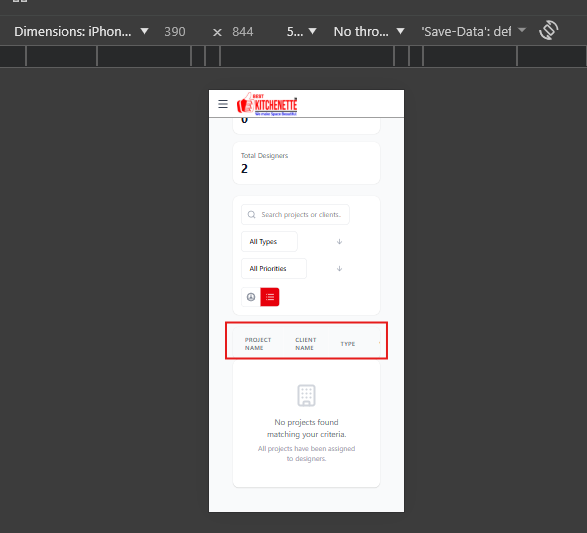The width and height of the screenshot is (587, 533).
Task: Select the red list view toggle
Action: coord(270,297)
